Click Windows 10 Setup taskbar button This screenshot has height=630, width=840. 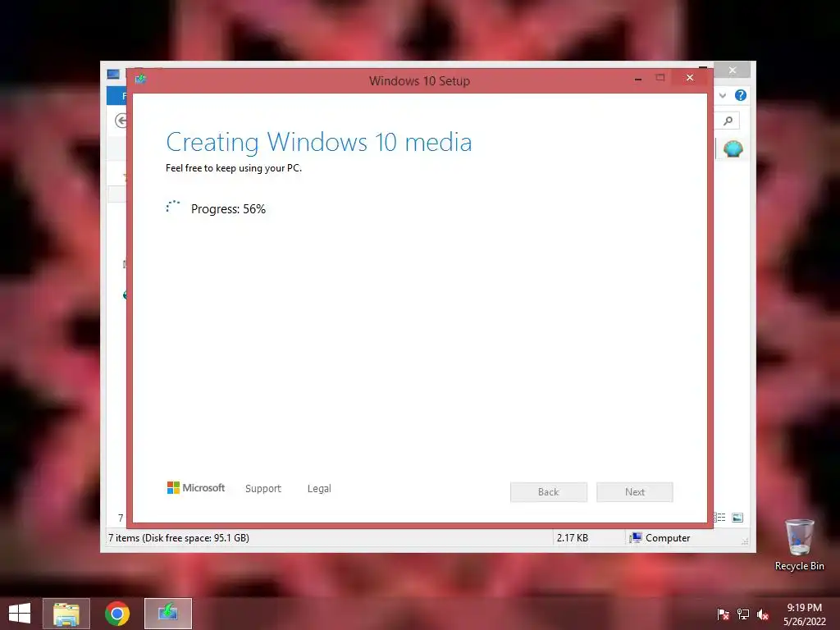[x=167, y=614]
